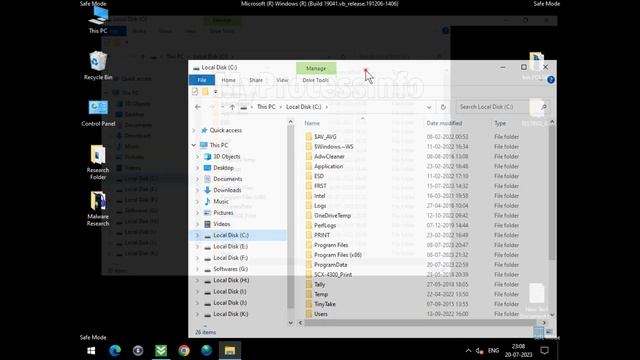Open Research Folder on desktop
The height and width of the screenshot is (360, 640).
pos(98,162)
